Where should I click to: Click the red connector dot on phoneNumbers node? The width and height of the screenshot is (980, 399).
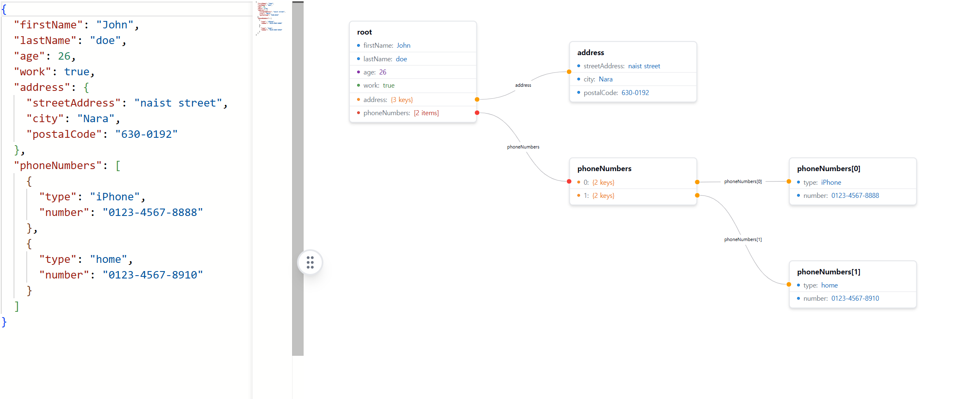[569, 181]
